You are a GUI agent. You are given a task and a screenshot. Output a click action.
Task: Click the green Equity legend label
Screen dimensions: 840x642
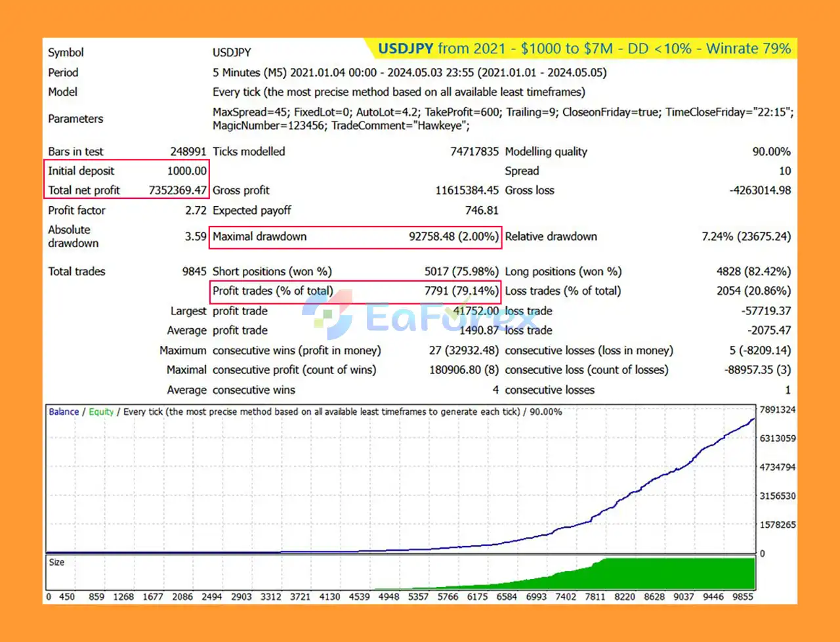(x=101, y=412)
